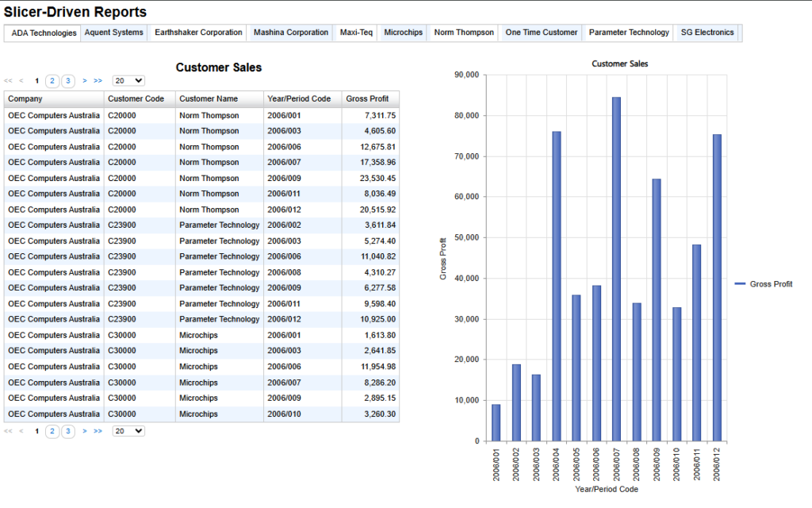812x508 pixels.
Task: Open the SG Electronics tab
Action: pos(707,32)
